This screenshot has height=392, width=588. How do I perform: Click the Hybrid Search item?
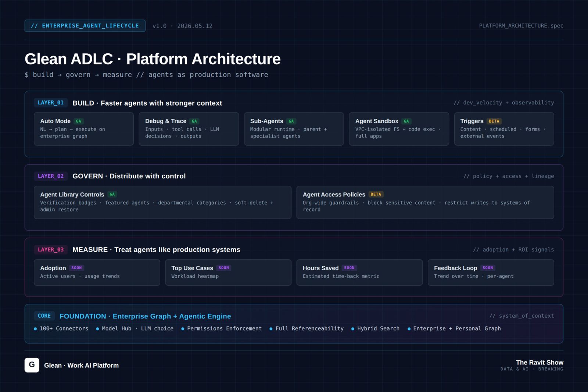(375, 329)
